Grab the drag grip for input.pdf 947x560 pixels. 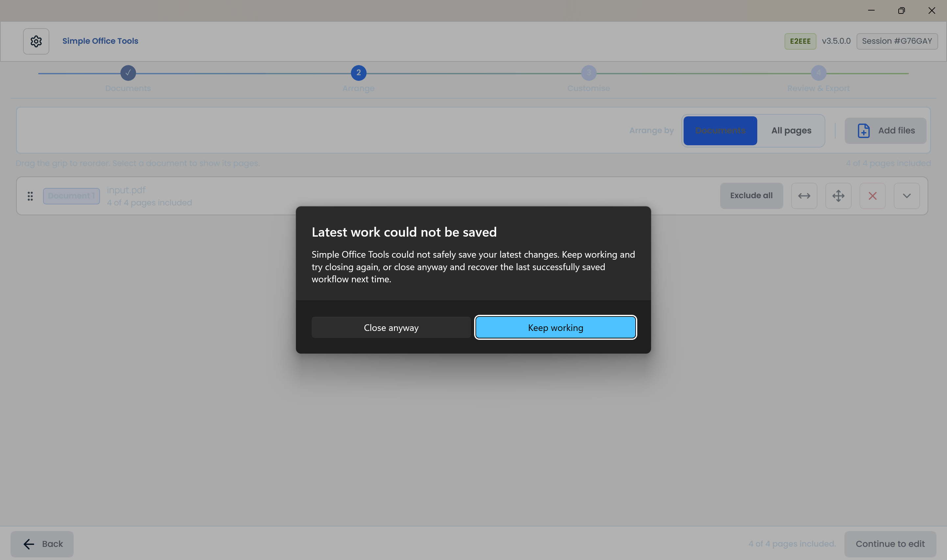(x=30, y=196)
